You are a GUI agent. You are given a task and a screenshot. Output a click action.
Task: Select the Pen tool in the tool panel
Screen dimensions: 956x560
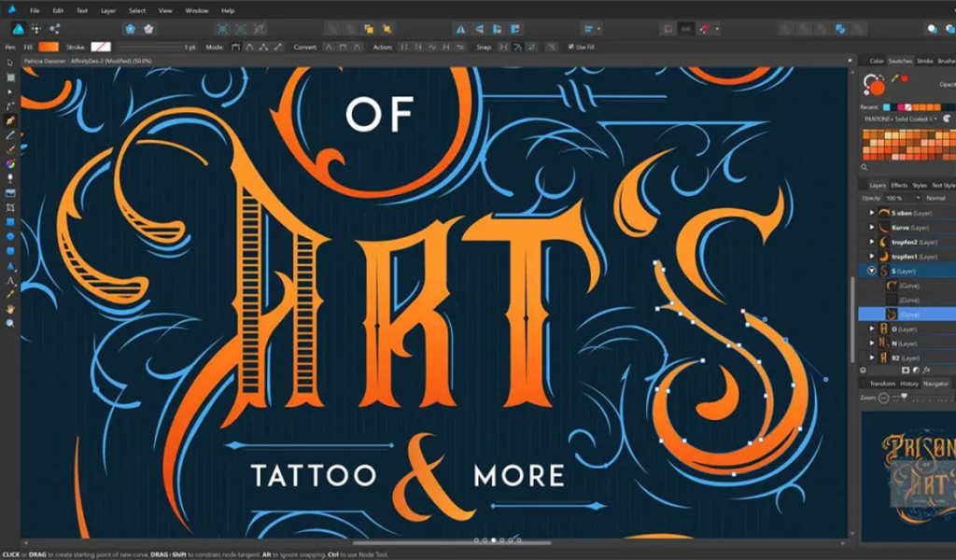pos(10,120)
